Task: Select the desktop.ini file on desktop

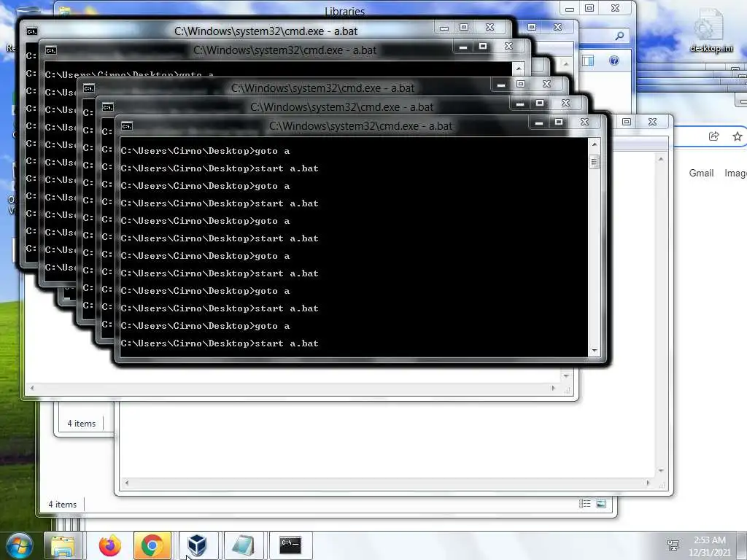Action: pos(711,31)
